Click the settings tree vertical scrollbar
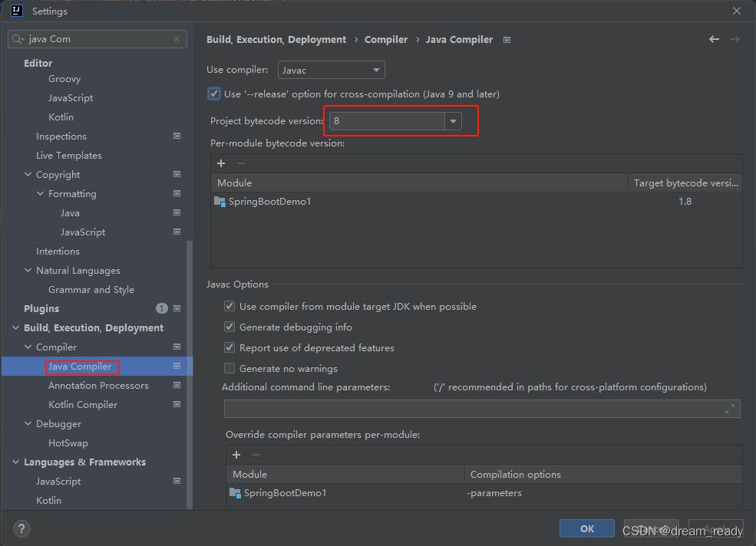The width and height of the screenshot is (756, 546). pos(190,374)
